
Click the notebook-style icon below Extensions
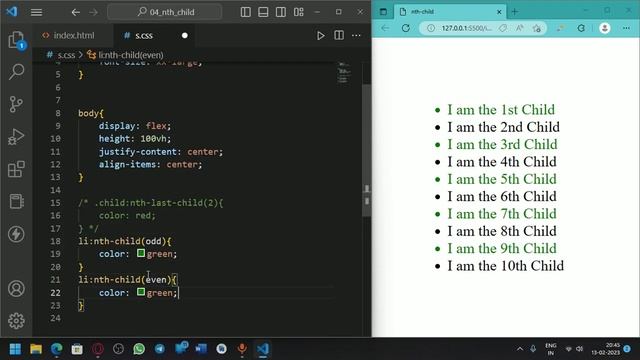click(x=16, y=201)
